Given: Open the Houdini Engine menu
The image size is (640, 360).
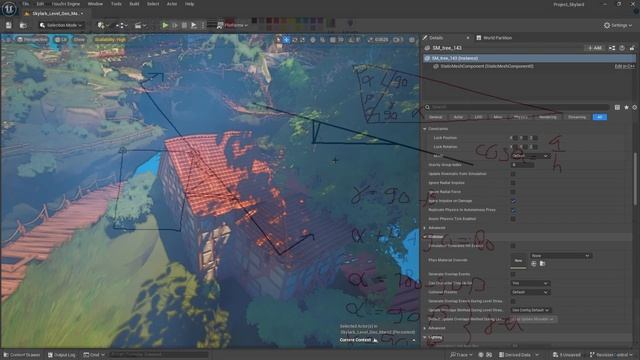Looking at the screenshot, I should (x=66, y=4).
